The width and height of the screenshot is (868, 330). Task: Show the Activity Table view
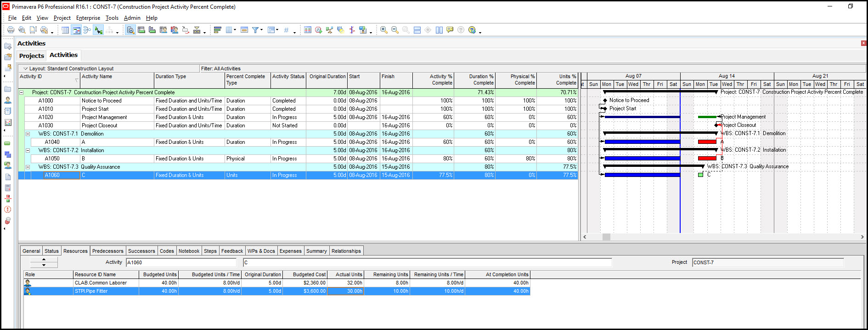pos(65,30)
